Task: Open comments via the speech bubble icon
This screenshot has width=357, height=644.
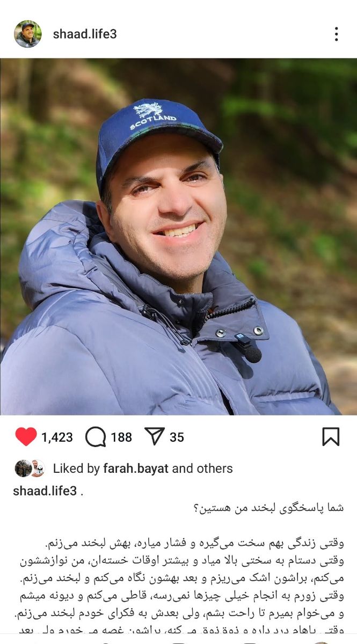Action: click(96, 437)
